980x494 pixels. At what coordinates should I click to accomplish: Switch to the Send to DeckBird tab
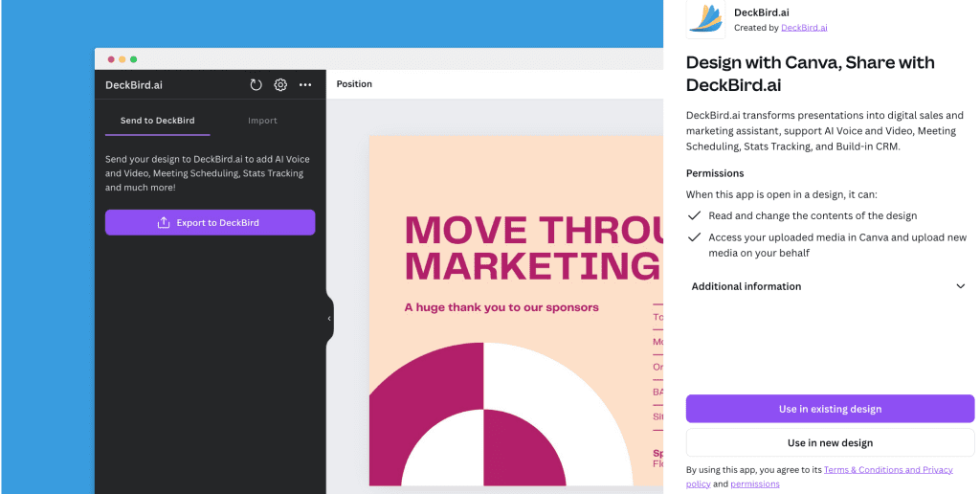point(158,121)
